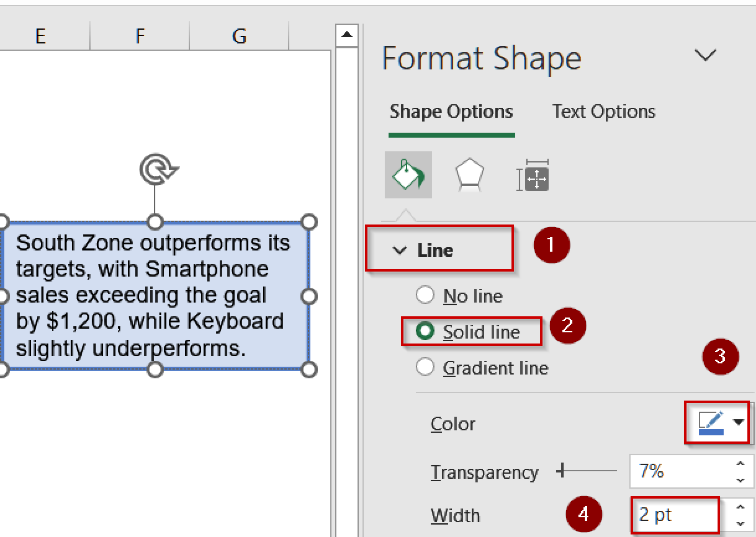Switch to the Shape Options tab

pyautogui.click(x=451, y=111)
